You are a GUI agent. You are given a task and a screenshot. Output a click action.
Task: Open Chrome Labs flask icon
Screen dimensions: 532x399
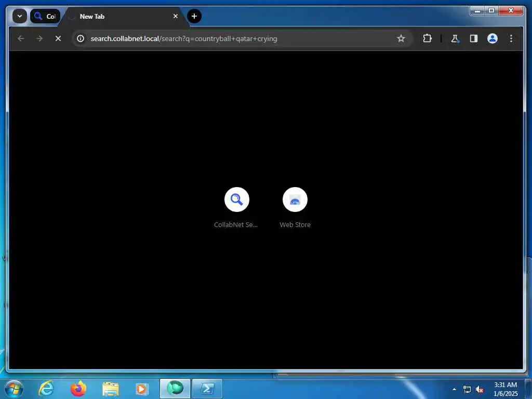tap(455, 38)
